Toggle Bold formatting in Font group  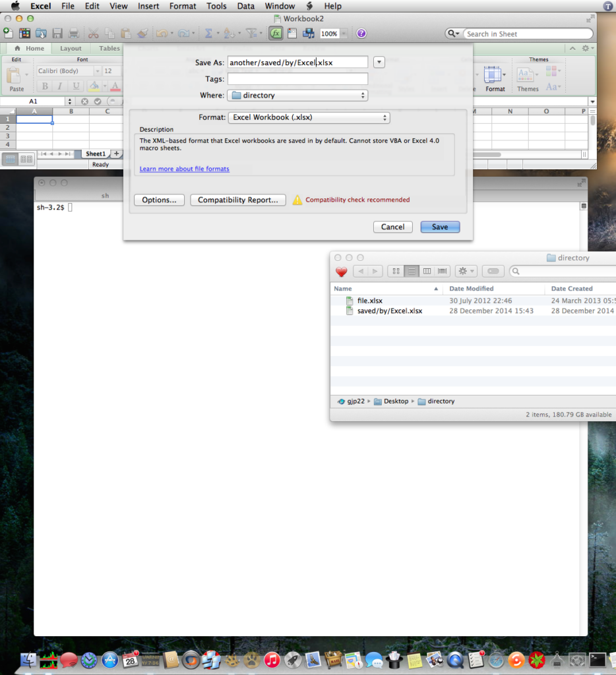[45, 86]
